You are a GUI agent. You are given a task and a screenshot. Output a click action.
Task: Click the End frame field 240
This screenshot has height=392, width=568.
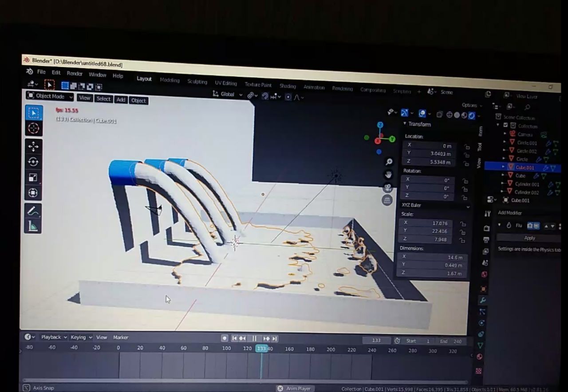pos(452,341)
